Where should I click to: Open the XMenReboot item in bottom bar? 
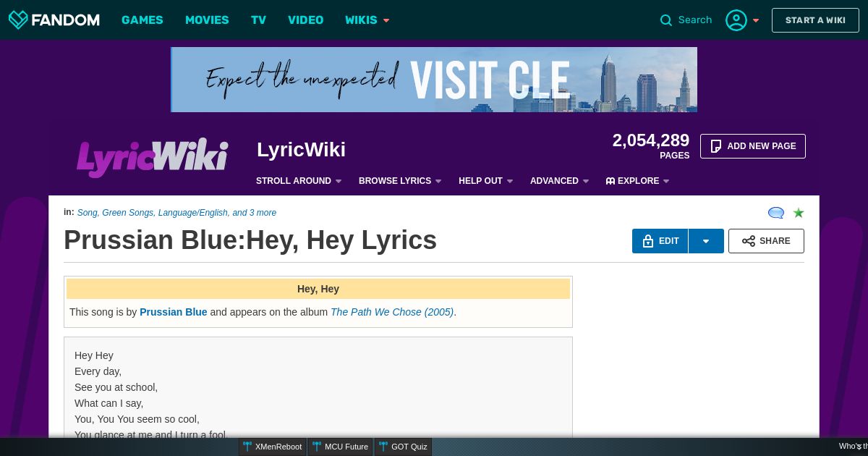(273, 447)
